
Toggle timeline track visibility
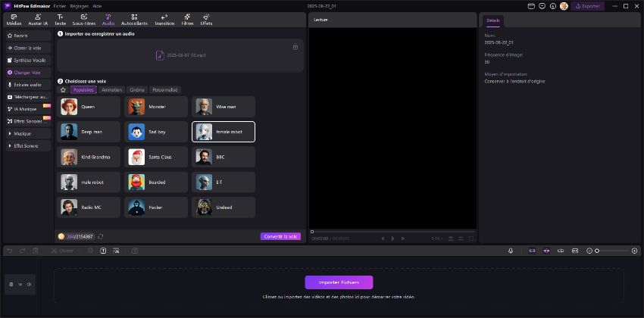tap(20, 285)
